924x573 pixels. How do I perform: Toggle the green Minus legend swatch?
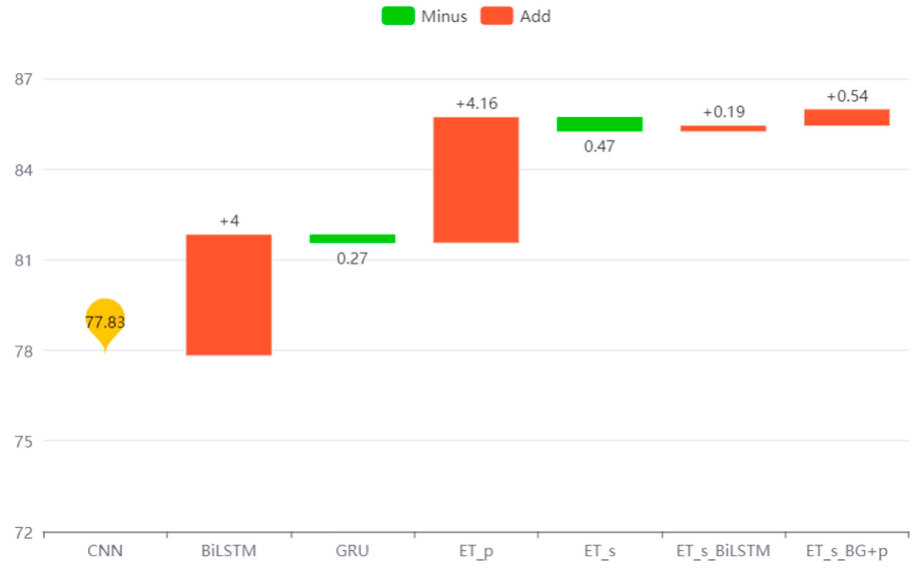pos(397,16)
